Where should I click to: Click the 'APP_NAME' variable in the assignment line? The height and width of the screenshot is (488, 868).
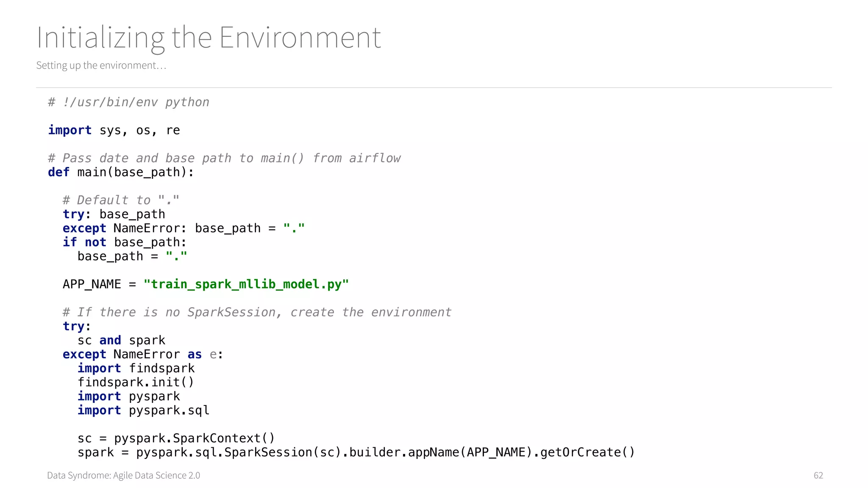92,284
